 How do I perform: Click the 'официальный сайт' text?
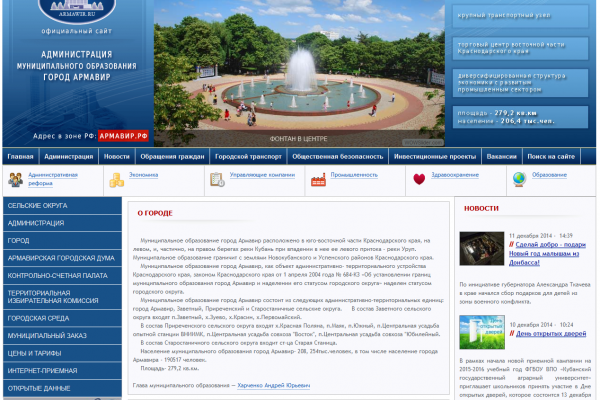77,31
